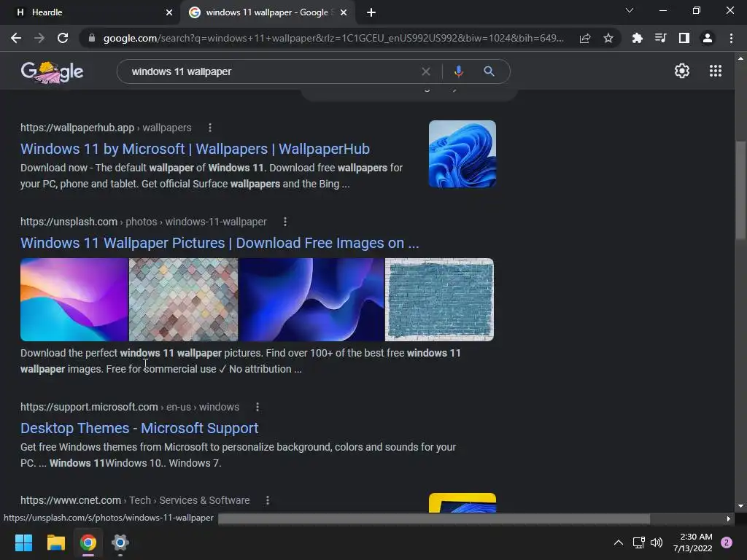The image size is (747, 560).
Task: Reload the current page
Action: pos(63,38)
